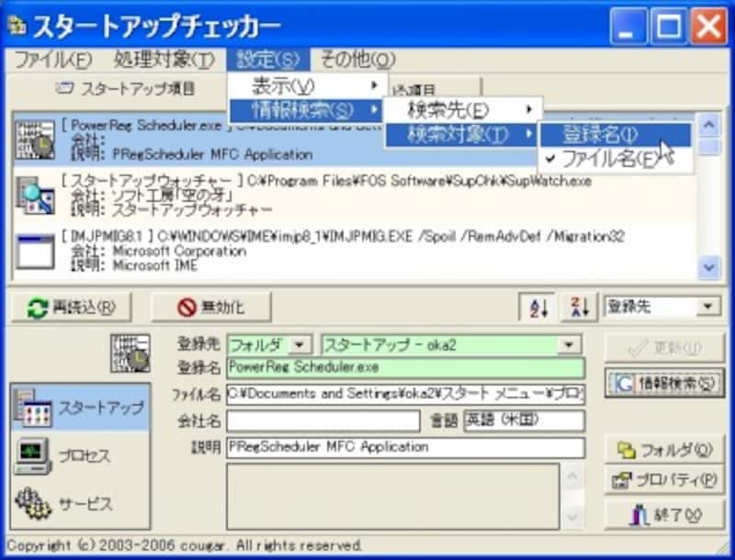
Task: Expand the 検索先(E) submenu
Action: (450, 108)
